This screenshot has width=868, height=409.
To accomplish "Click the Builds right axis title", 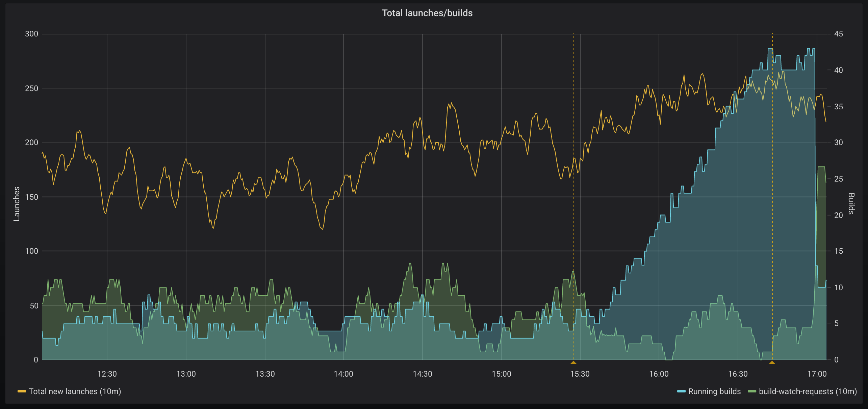I will [851, 204].
